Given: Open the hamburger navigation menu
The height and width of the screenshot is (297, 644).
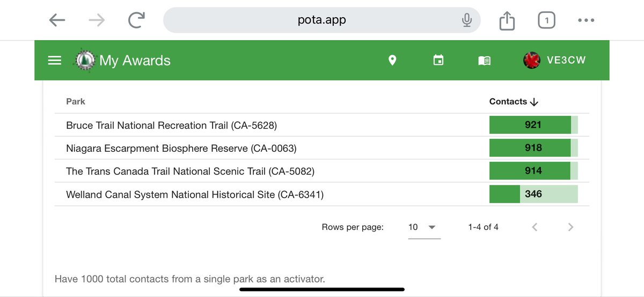Looking at the screenshot, I should [x=55, y=61].
